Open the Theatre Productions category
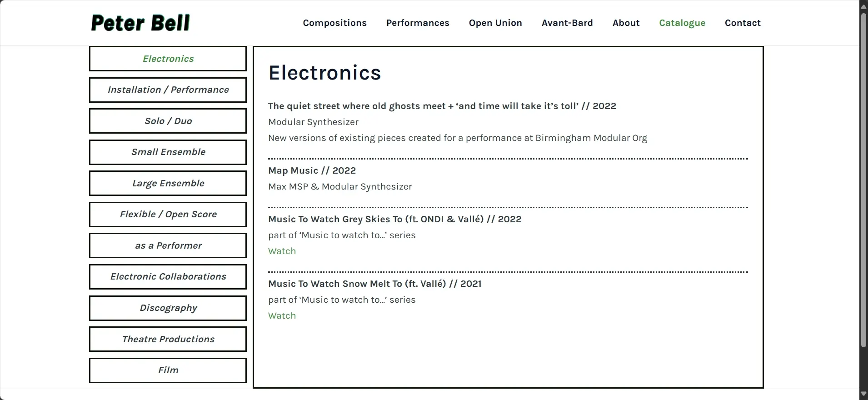 click(x=168, y=339)
